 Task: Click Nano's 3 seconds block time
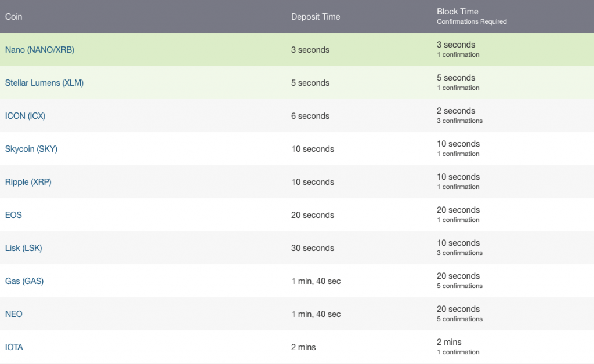(x=456, y=44)
